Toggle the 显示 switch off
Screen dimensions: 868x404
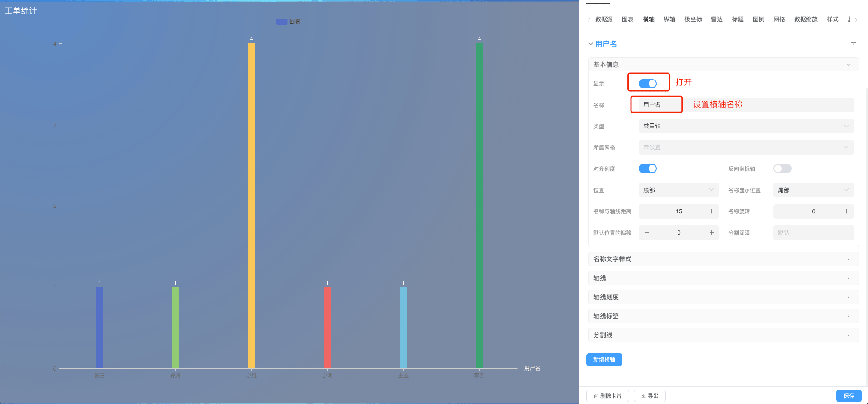coord(647,84)
